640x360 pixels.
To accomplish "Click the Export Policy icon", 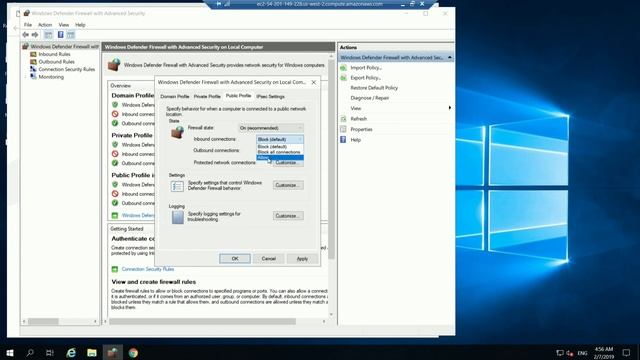I will [343, 78].
